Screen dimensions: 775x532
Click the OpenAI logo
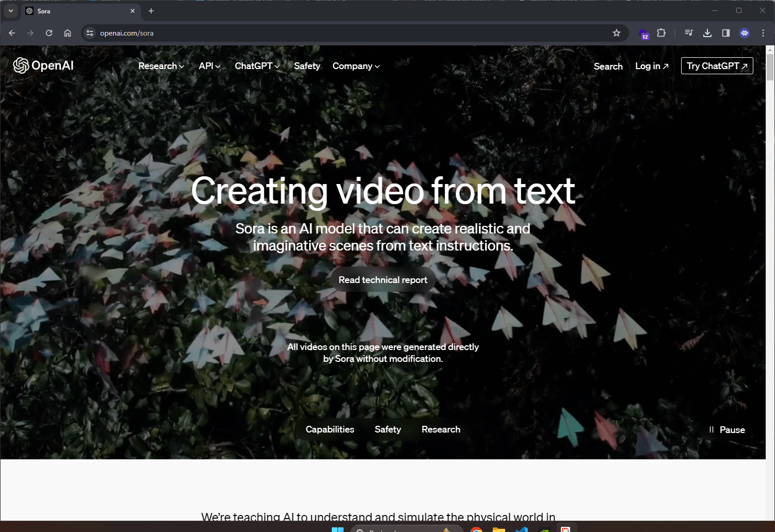point(43,65)
